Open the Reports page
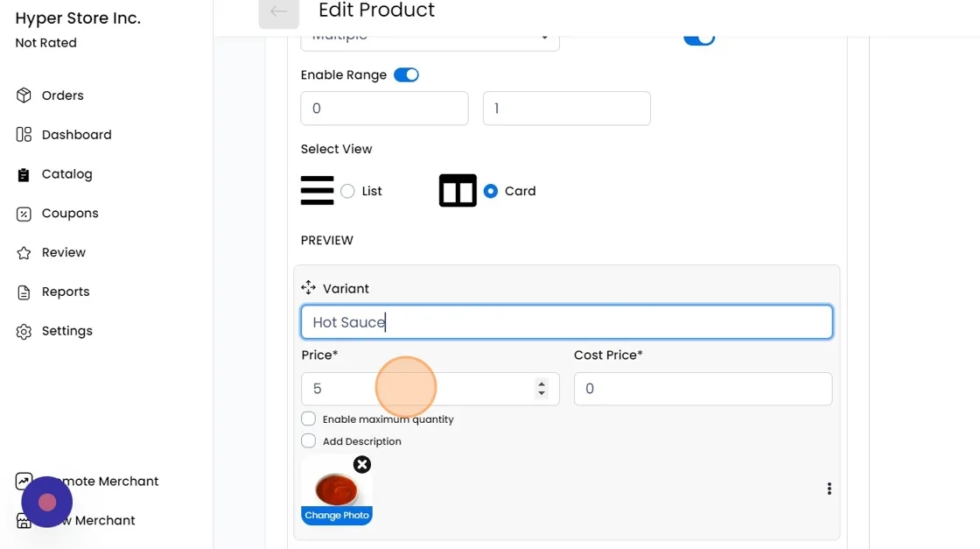The width and height of the screenshot is (980, 549). pyautogui.click(x=66, y=292)
